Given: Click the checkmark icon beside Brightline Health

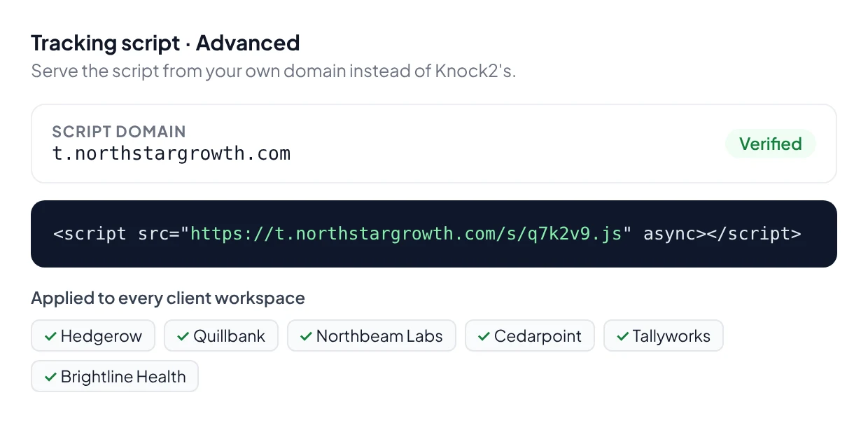Looking at the screenshot, I should [50, 377].
